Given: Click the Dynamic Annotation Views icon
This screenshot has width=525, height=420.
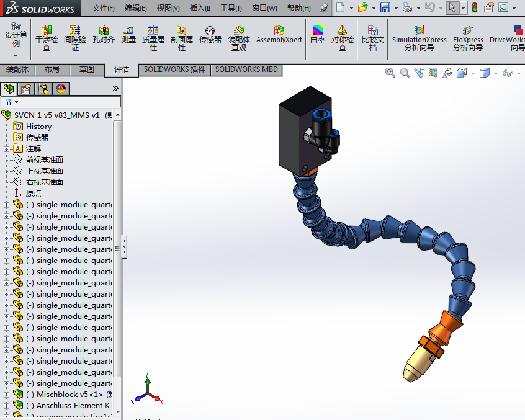Looking at the screenshot, I should tap(447, 73).
